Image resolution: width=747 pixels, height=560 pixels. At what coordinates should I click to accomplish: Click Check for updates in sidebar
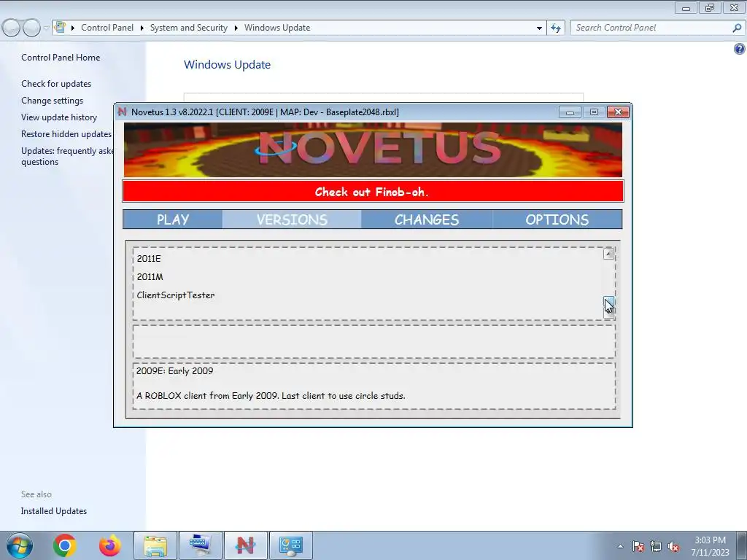[x=56, y=84]
